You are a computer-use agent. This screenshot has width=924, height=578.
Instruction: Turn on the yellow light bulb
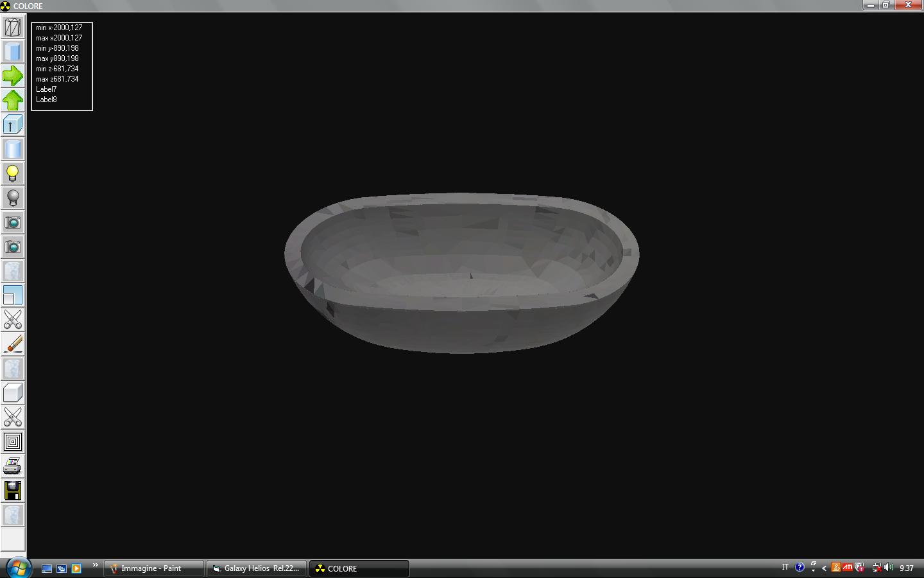[x=13, y=173]
